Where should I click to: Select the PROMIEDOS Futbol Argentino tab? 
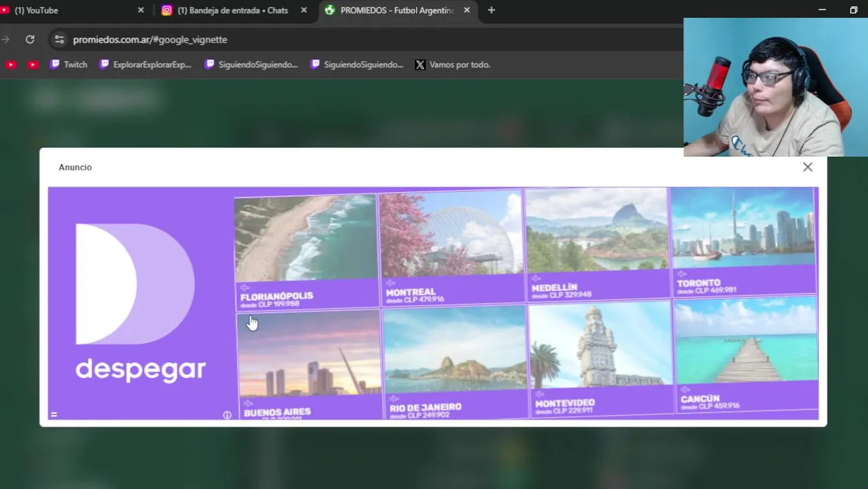tap(397, 10)
